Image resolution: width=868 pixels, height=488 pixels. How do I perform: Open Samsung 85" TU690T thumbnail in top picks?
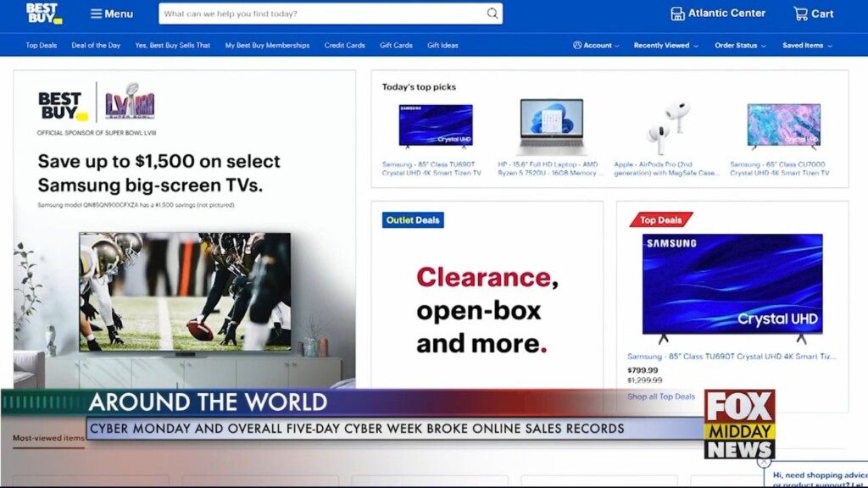pyautogui.click(x=436, y=126)
